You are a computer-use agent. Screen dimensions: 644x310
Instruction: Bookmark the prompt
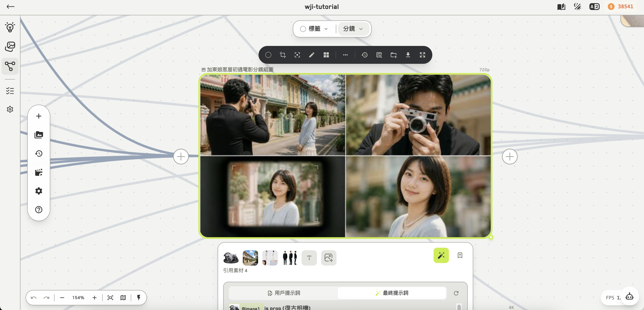click(x=460, y=255)
